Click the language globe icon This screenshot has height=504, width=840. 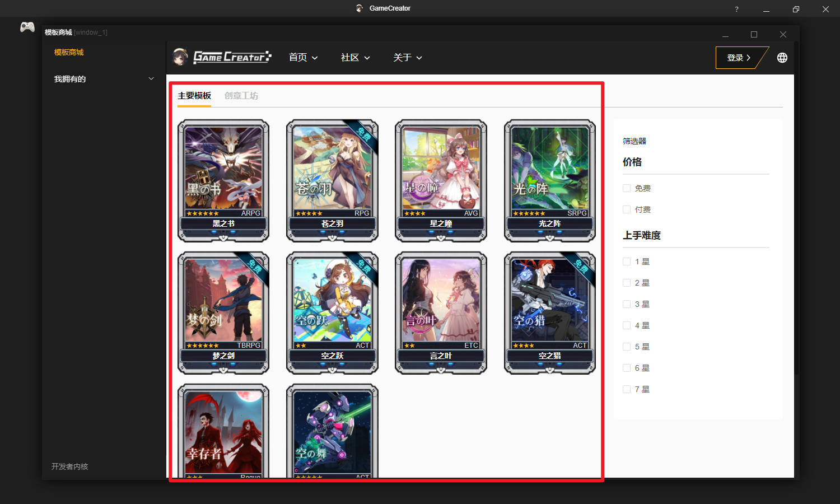pos(782,58)
